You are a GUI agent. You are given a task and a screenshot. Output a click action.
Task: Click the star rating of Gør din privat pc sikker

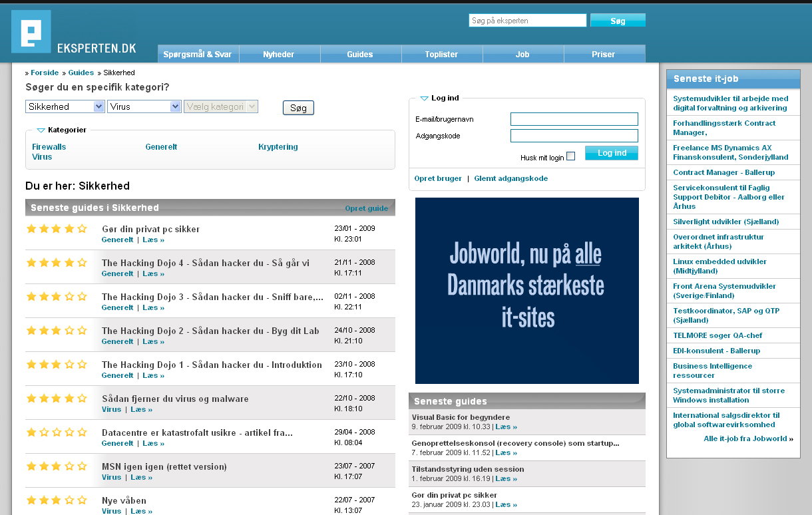pos(57,229)
